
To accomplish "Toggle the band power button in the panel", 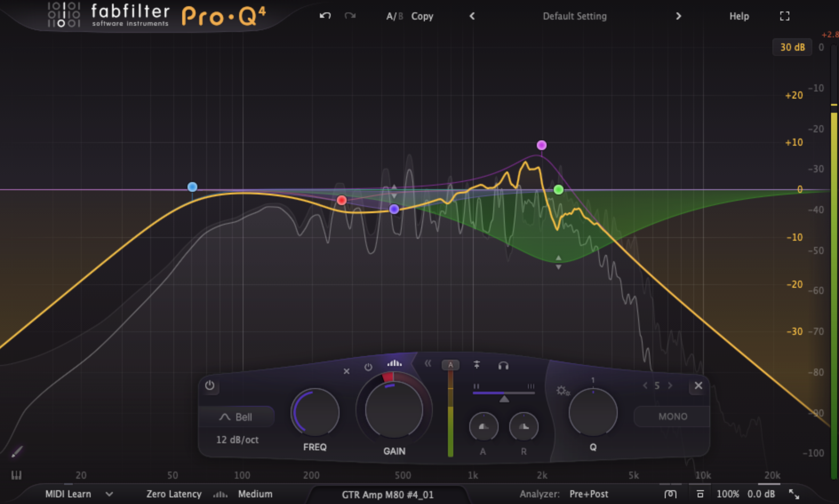I will pyautogui.click(x=210, y=385).
